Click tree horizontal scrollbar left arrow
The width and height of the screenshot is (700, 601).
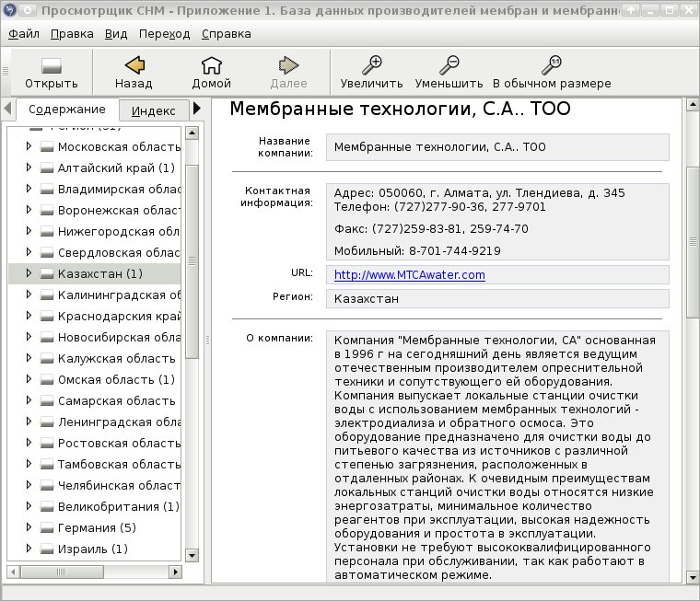pyautogui.click(x=14, y=572)
